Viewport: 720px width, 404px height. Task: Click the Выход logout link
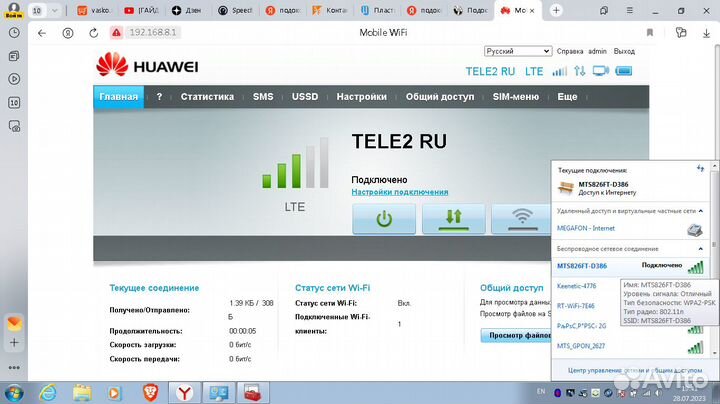624,51
